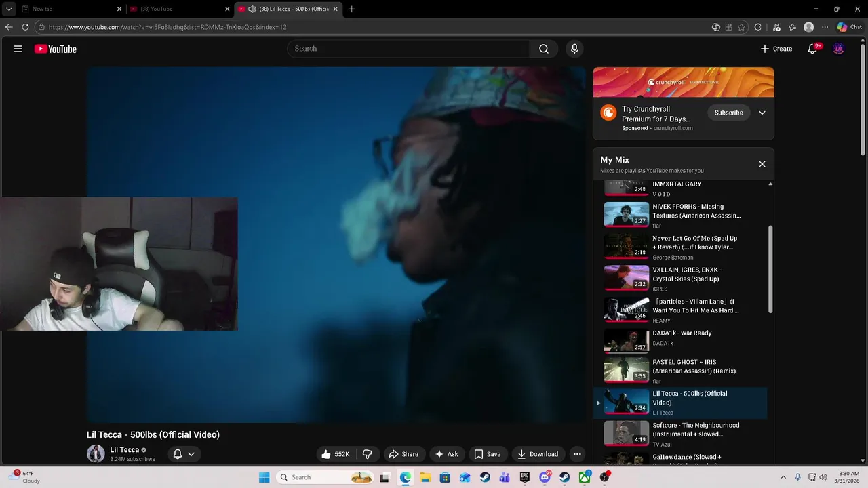Open more actions ellipsis under video
The width and height of the screenshot is (868, 488).
tap(577, 454)
